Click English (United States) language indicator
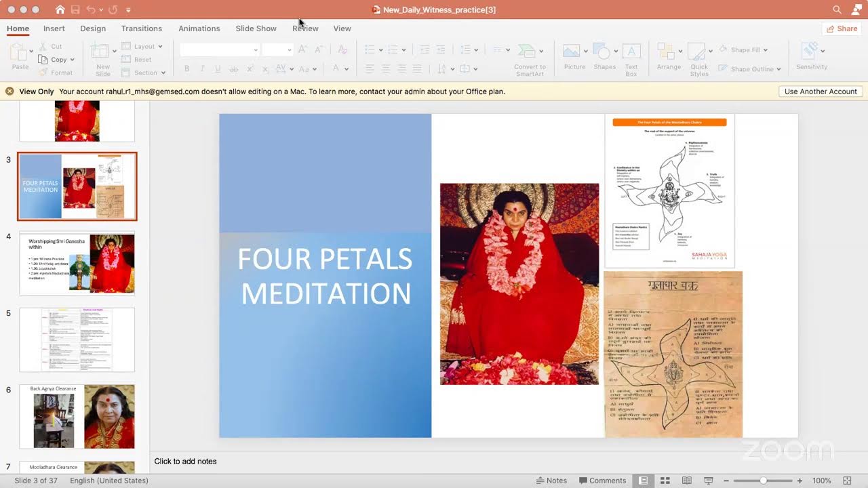This screenshot has width=868, height=488. point(108,481)
